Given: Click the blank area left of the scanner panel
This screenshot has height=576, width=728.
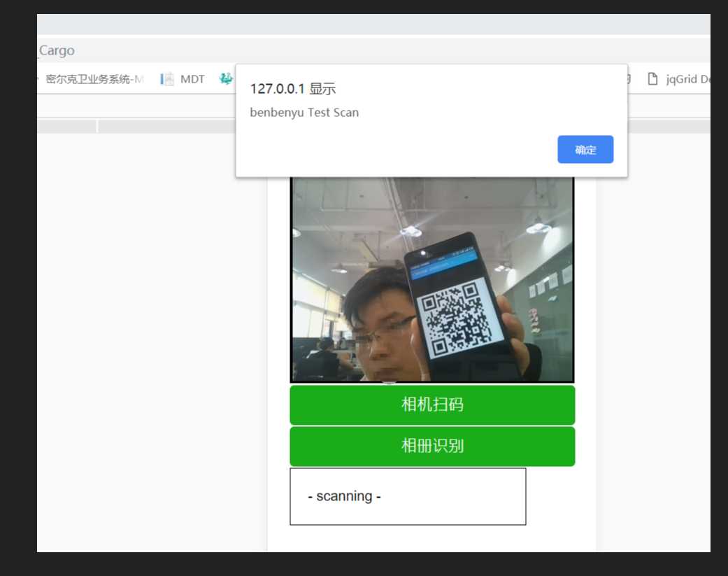Looking at the screenshot, I should 150,336.
